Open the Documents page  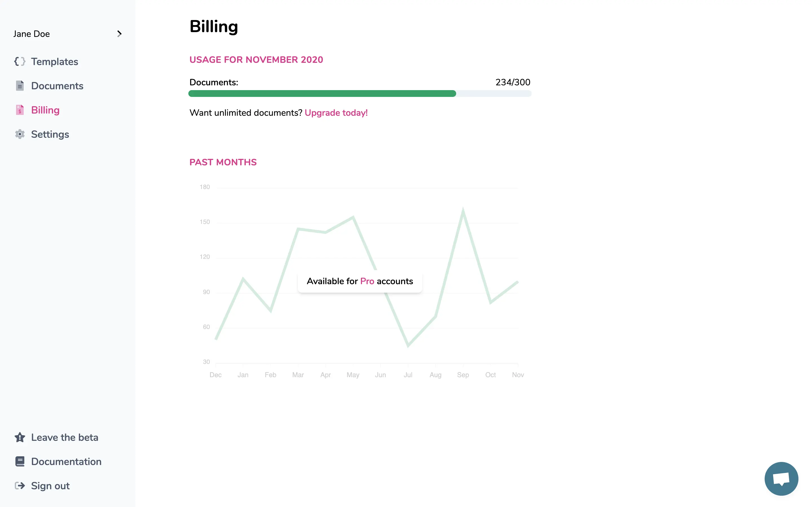click(57, 86)
